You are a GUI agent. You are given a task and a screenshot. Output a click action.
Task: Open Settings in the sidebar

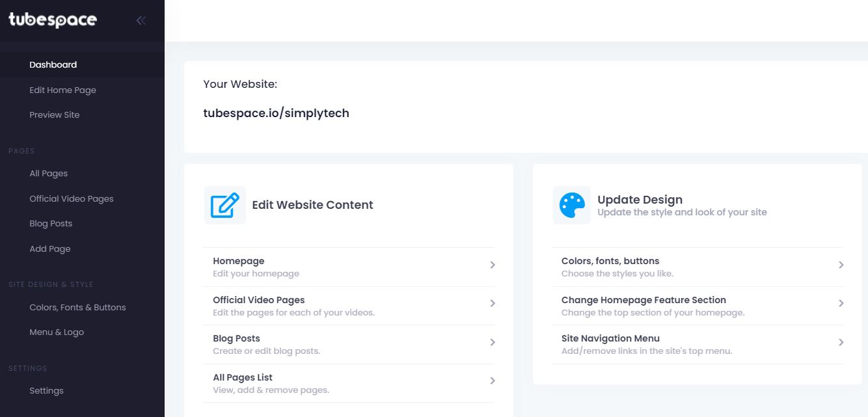click(x=46, y=390)
